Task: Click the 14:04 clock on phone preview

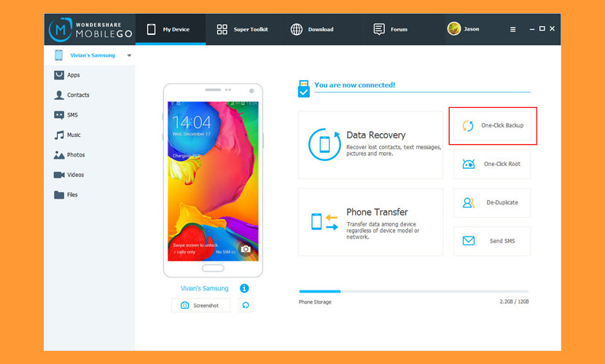Action: pos(192,122)
